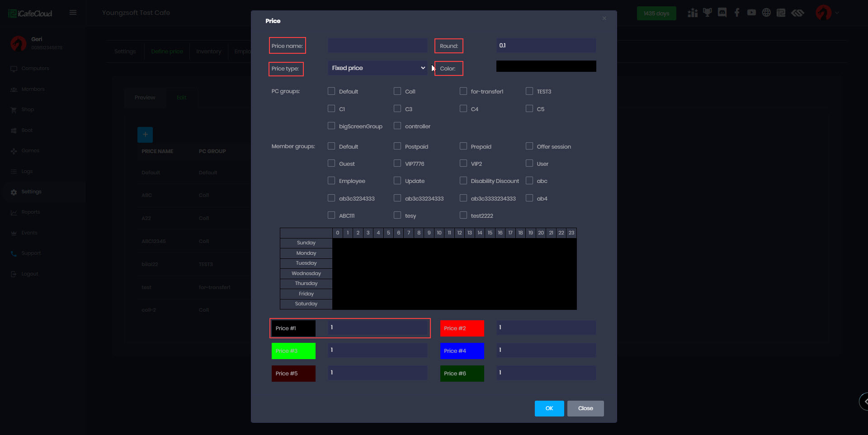This screenshot has width=868, height=435.
Task: Tick the Postpaid member group checkbox
Action: (397, 146)
